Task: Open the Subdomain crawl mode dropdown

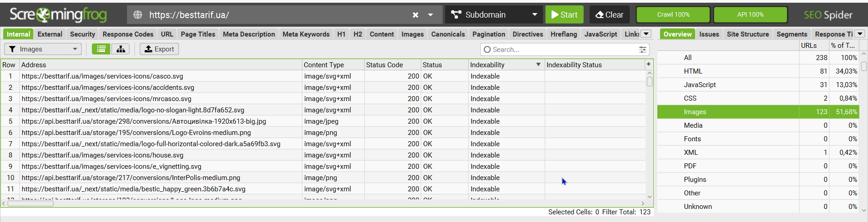Action: 535,15
